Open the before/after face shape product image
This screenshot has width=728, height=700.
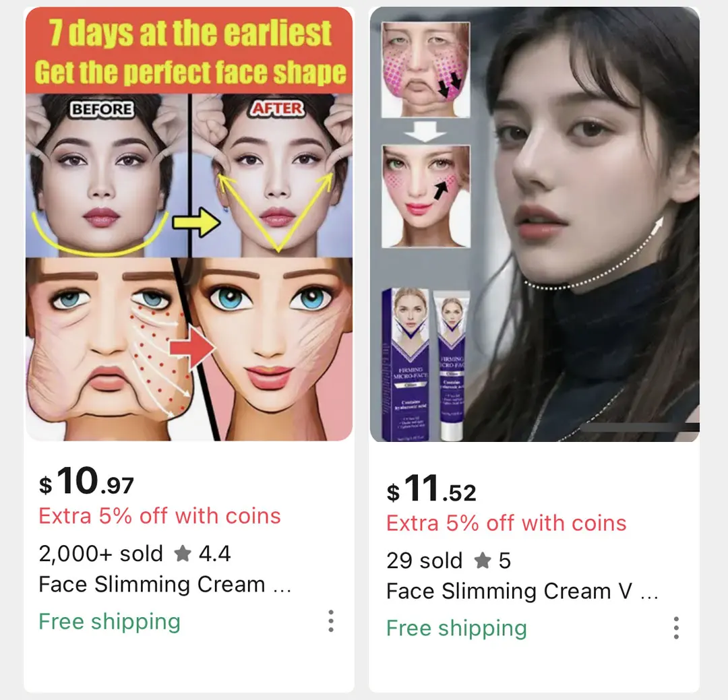189,224
